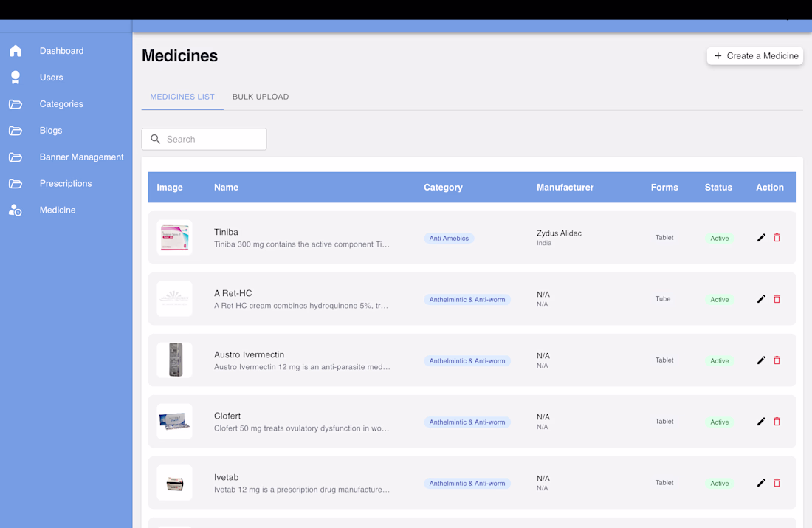Screen dimensions: 812x528
Task: Edit Ivetab with the pencil icon
Action: point(761,483)
